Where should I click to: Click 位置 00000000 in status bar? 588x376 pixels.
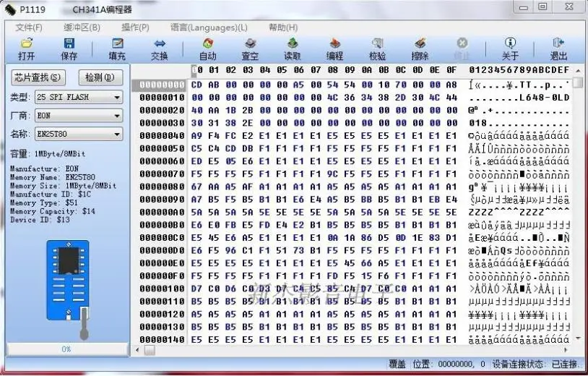[447, 364]
